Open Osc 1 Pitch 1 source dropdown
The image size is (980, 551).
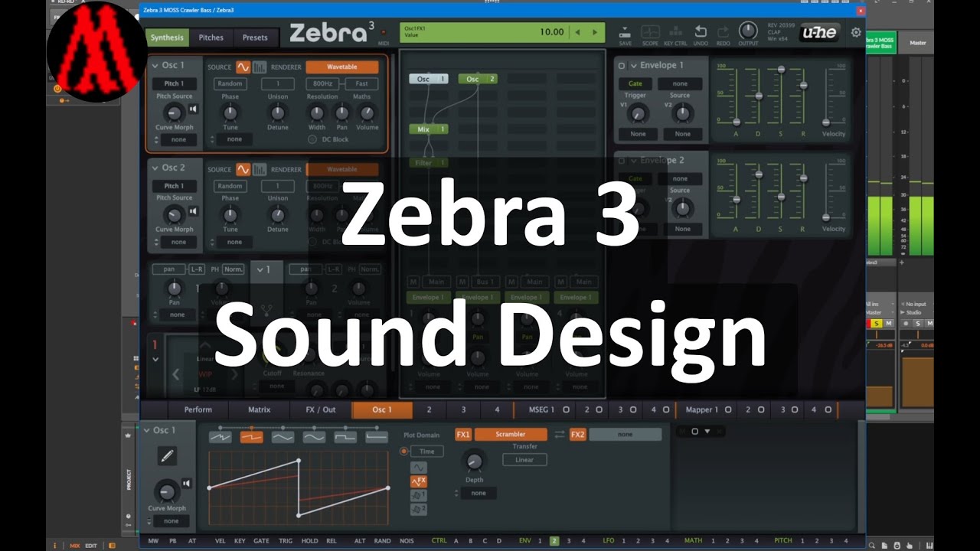174,83
